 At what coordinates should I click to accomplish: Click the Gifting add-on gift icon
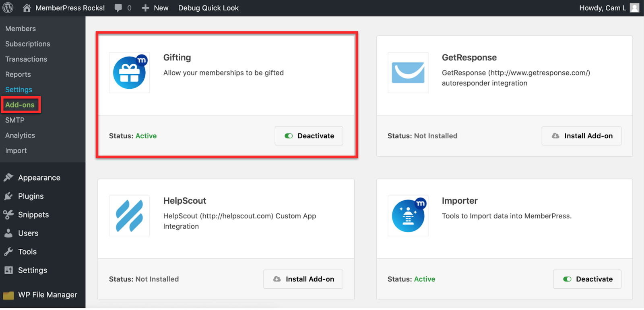click(129, 73)
